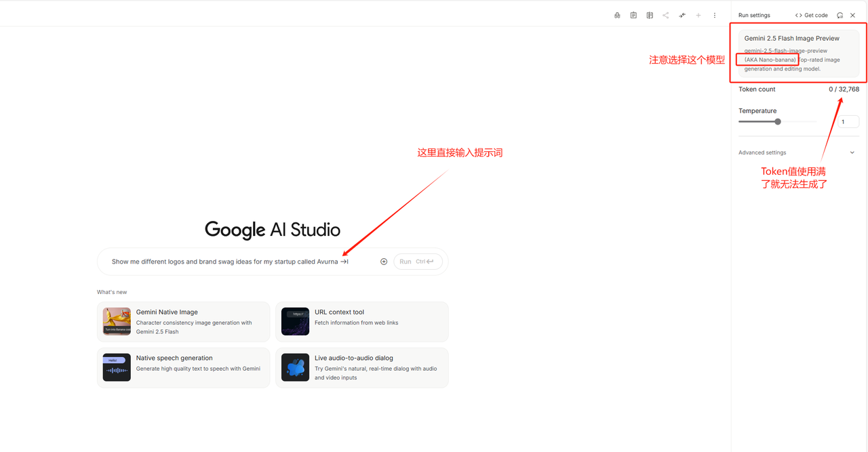868x452 pixels.
Task: Click the incognito temporary chat icon
Action: point(617,15)
